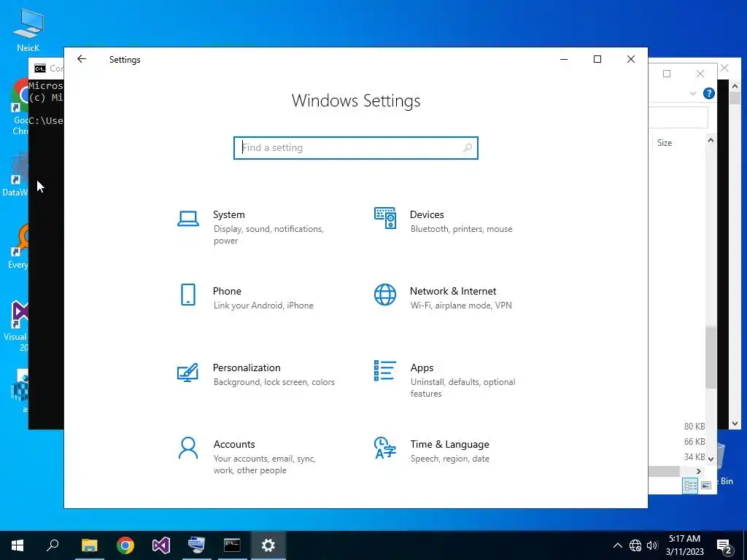Select the NeicK desktop icon
The image size is (747, 560).
[x=28, y=30]
